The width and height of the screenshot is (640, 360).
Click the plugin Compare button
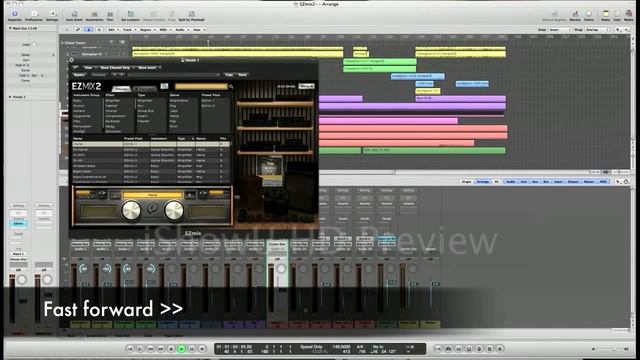(x=99, y=75)
